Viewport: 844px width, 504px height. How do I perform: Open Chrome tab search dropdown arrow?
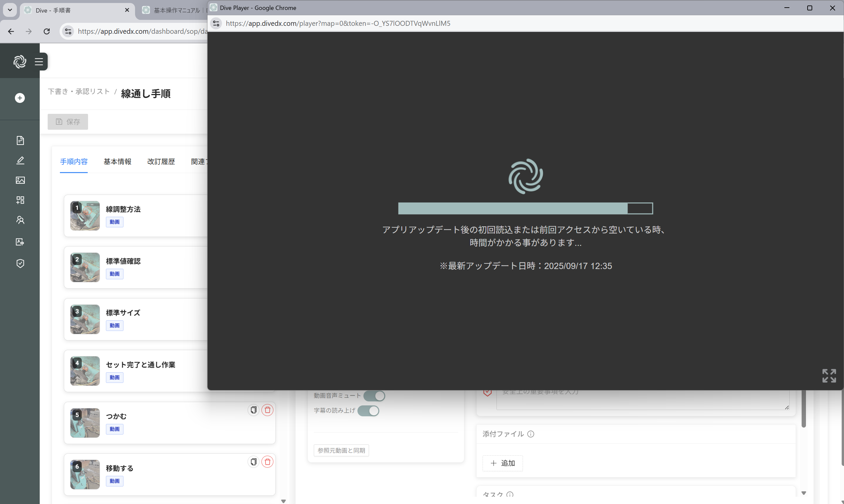(10, 10)
